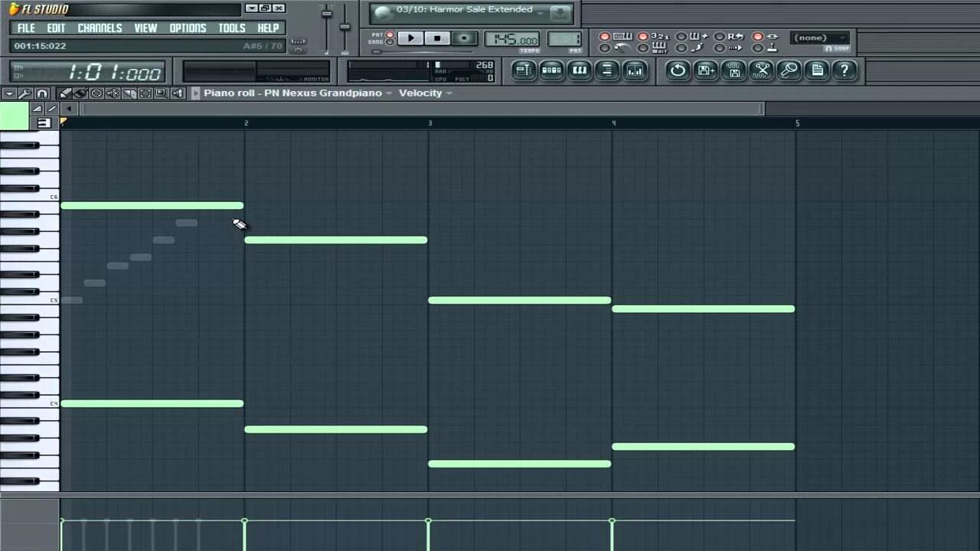This screenshot has width=980, height=551.
Task: Click the piano roll magnet snap icon
Action: [x=42, y=93]
